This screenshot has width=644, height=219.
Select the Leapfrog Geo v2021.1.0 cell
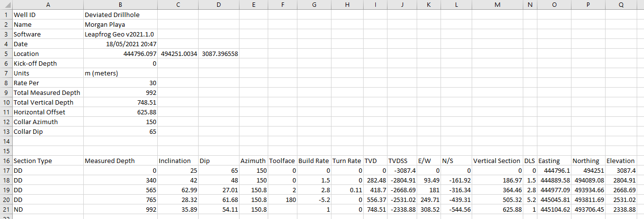(119, 34)
